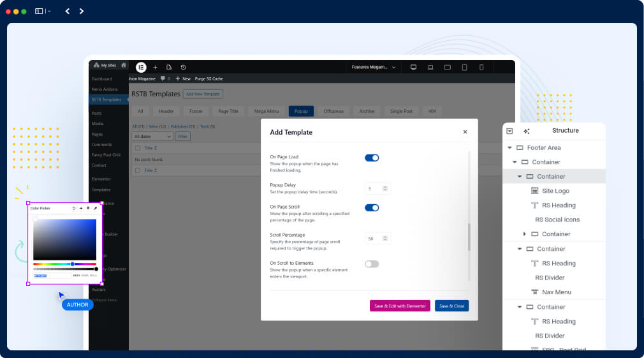
Task: Click plus icon in Color Picker header
Action: pyautogui.click(x=81, y=209)
